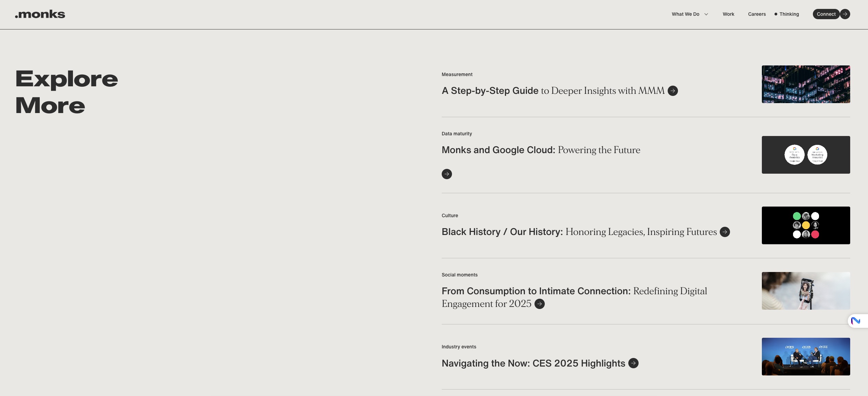Click the Google Cloud badges thumbnail
This screenshot has height=396, width=868.
point(806,155)
